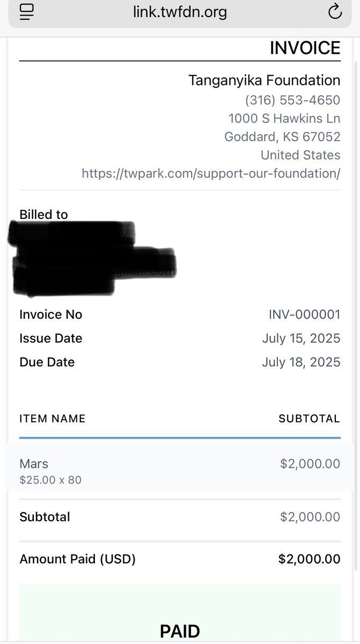Call the (316) 553-4650 phone link

coord(292,100)
